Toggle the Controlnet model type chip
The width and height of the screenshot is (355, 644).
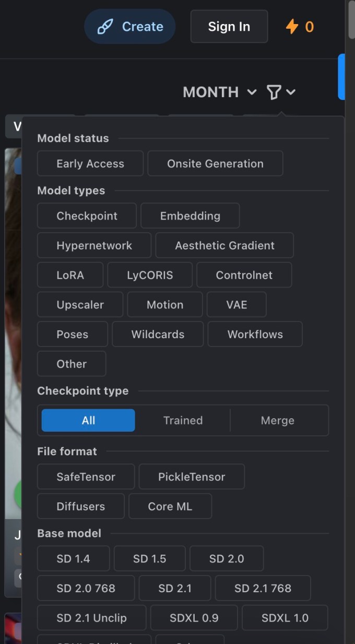[244, 275]
